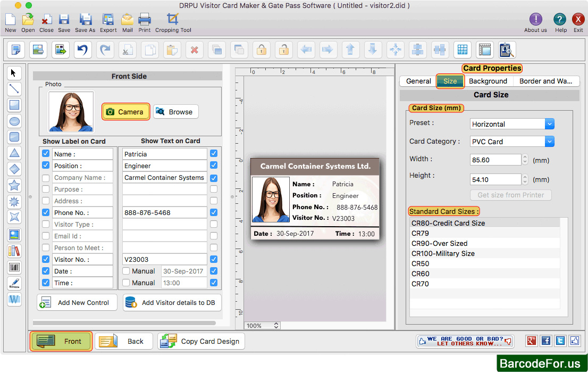Pick the Barcode tool from left toolbar
Screen dimensions: 588x372
14,267
